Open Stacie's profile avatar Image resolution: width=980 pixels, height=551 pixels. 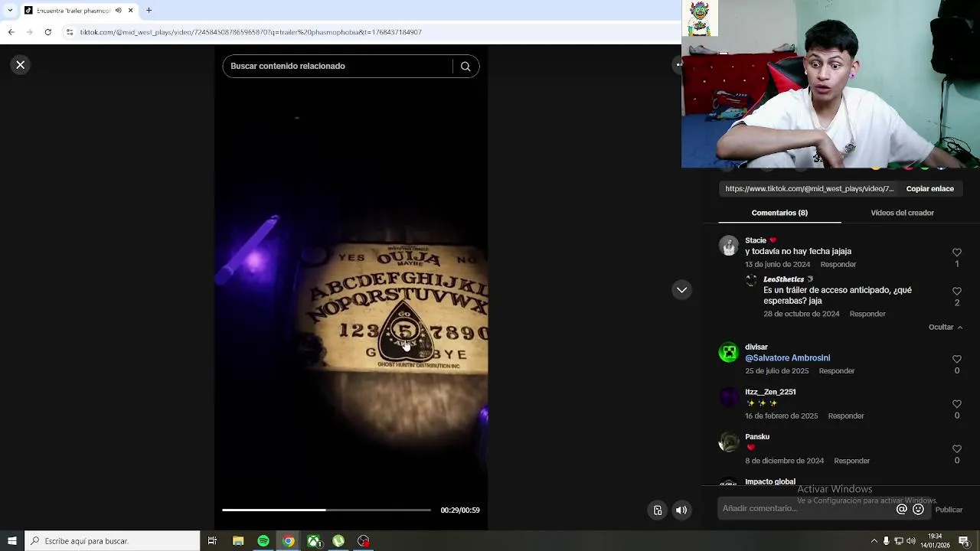729,246
